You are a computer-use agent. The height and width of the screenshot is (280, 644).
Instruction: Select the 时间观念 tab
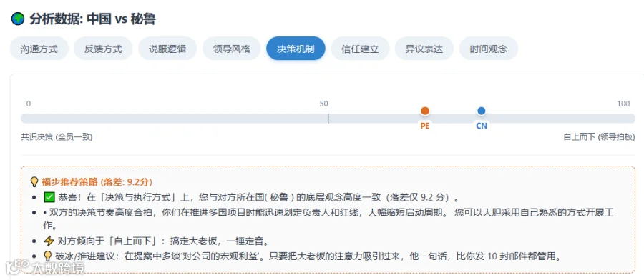[x=488, y=49]
